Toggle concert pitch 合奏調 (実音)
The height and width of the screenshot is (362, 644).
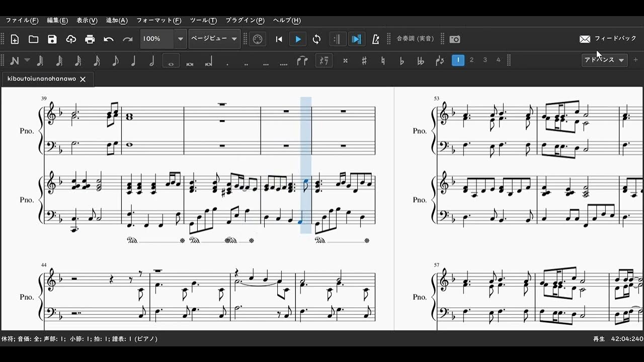(415, 39)
